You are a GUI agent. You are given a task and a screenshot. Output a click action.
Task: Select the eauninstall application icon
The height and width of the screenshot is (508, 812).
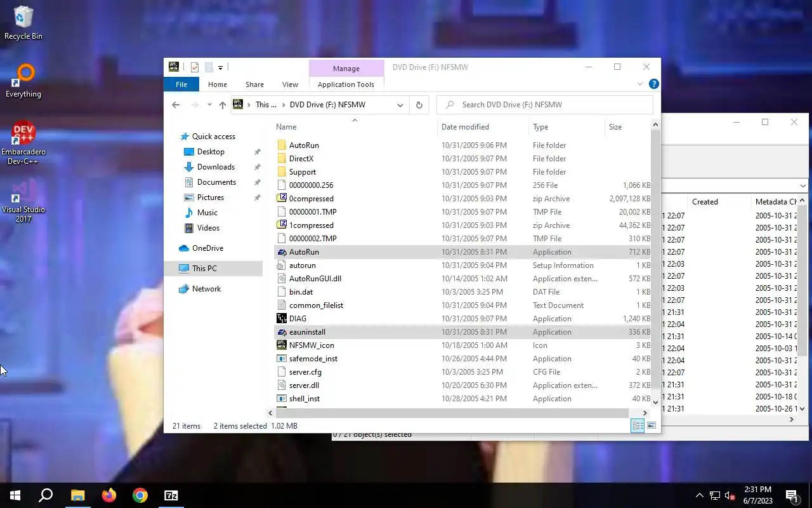(282, 332)
